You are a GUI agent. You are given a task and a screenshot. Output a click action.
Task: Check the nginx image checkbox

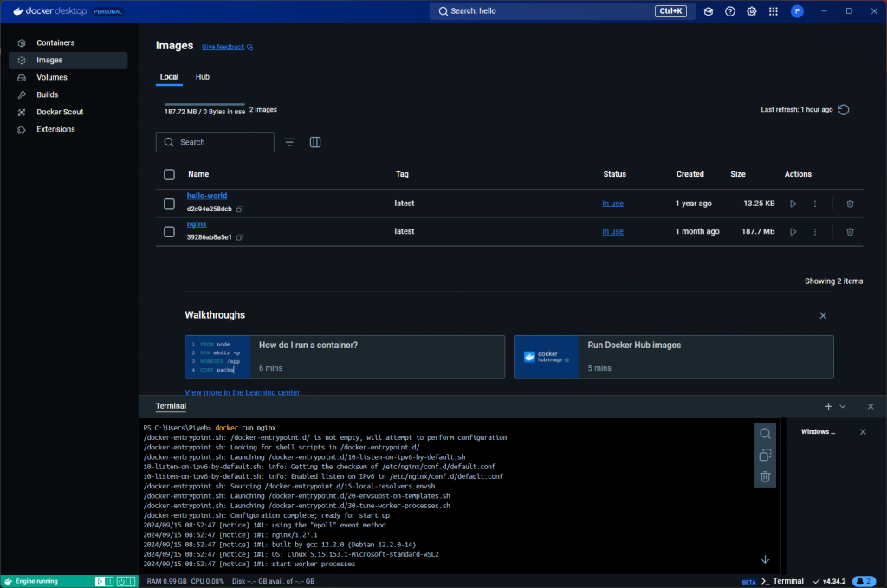(x=169, y=232)
